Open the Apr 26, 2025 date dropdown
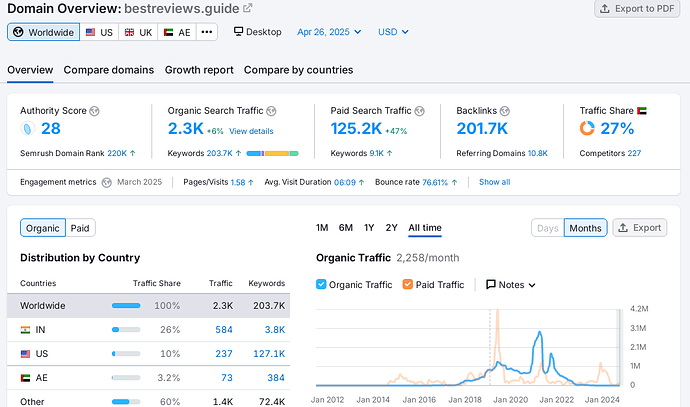The height and width of the screenshot is (407, 690). (x=329, y=32)
